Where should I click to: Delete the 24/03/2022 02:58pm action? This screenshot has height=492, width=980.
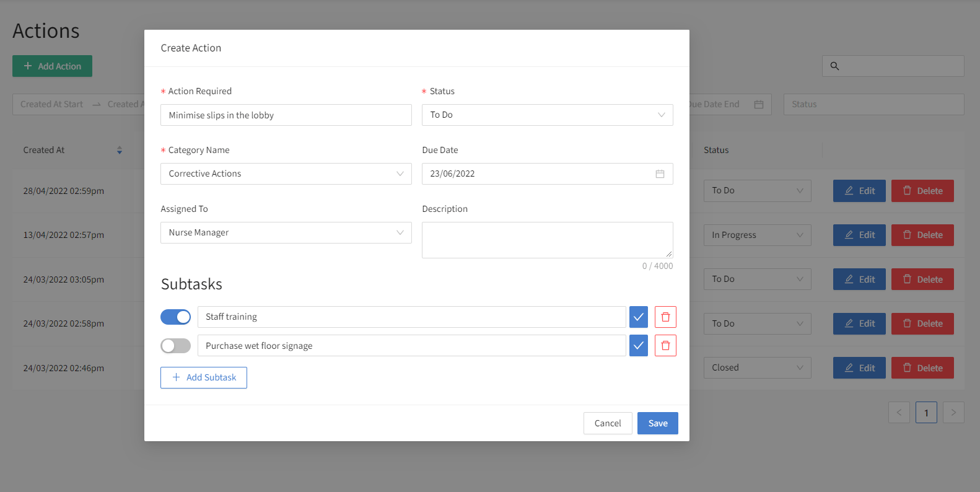pos(922,323)
